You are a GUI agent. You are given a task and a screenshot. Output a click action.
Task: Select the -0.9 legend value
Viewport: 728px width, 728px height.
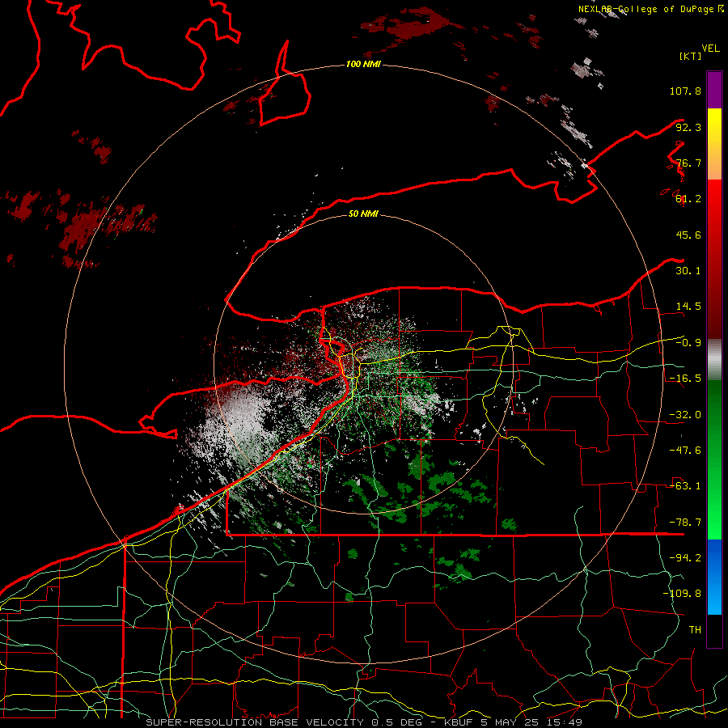click(688, 343)
